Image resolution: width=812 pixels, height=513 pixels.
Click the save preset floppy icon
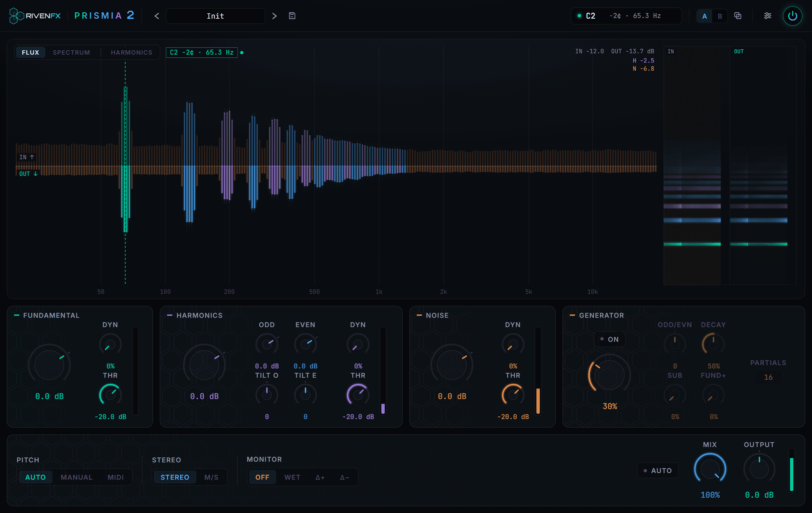[292, 16]
